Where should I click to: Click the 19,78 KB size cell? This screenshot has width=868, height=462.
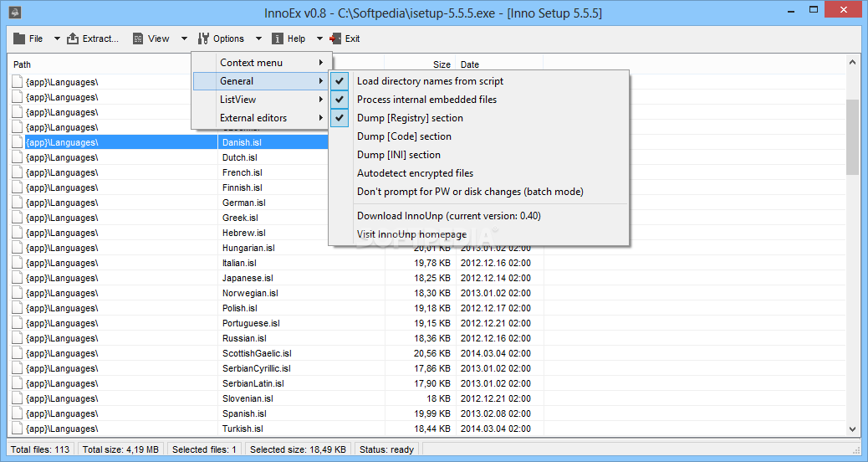pos(431,263)
